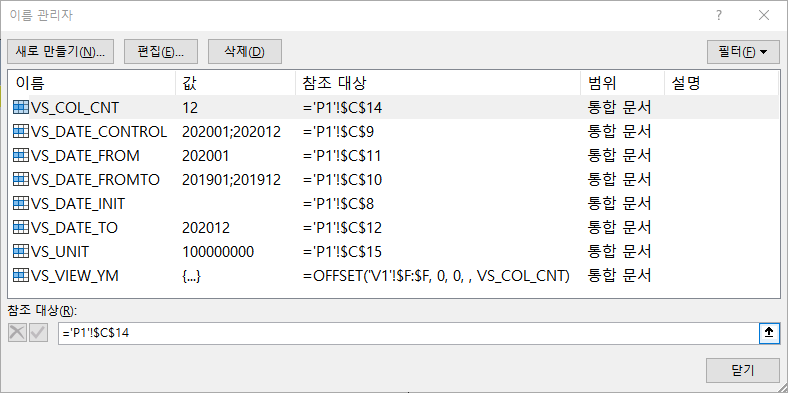Close the dialog with 닫기 button

pyautogui.click(x=743, y=370)
